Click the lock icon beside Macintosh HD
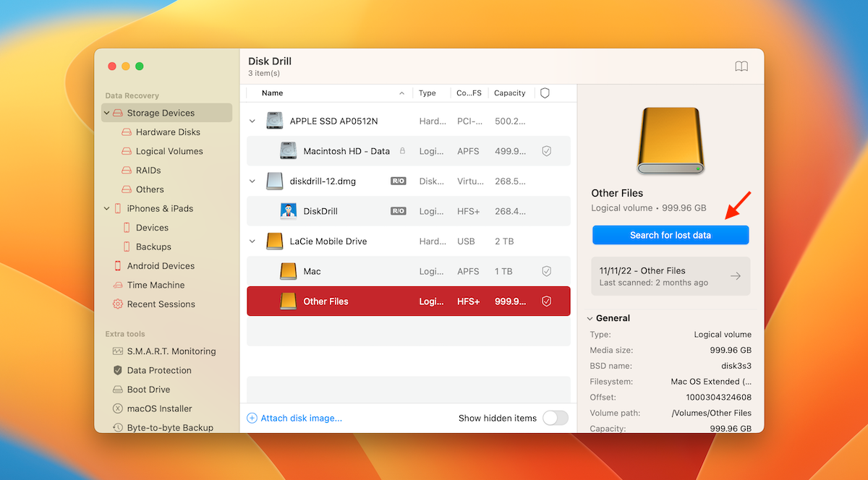This screenshot has height=480, width=868. [402, 151]
